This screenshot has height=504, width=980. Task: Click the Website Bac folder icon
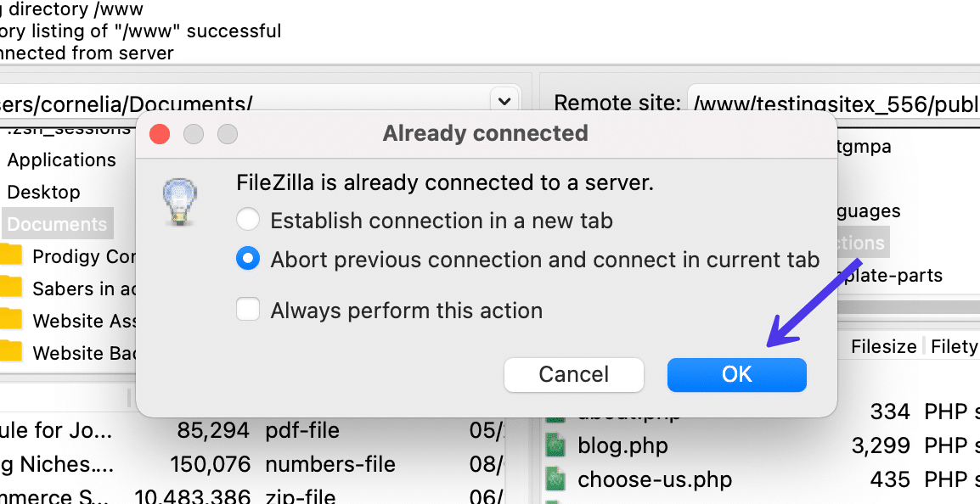(x=10, y=352)
